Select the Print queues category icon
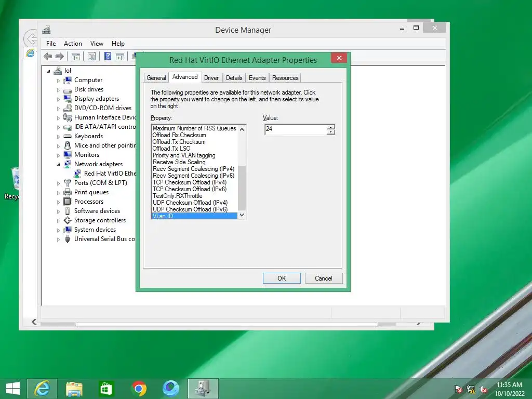The width and height of the screenshot is (532, 399). pyautogui.click(x=68, y=192)
